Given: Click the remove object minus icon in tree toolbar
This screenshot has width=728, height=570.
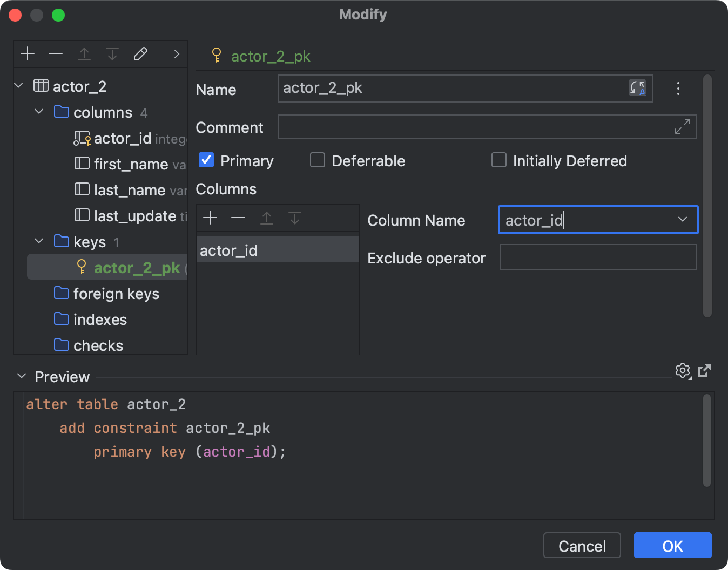Looking at the screenshot, I should click(56, 54).
